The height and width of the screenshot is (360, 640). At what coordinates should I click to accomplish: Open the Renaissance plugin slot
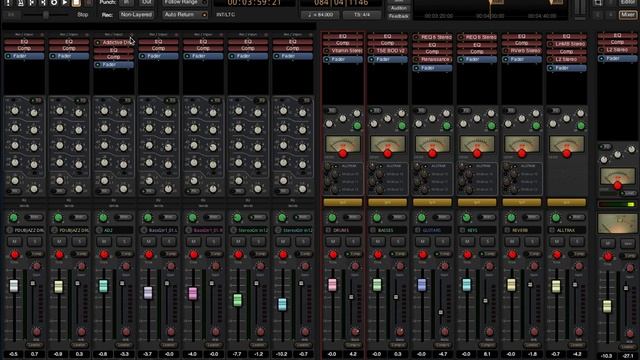[432, 60]
